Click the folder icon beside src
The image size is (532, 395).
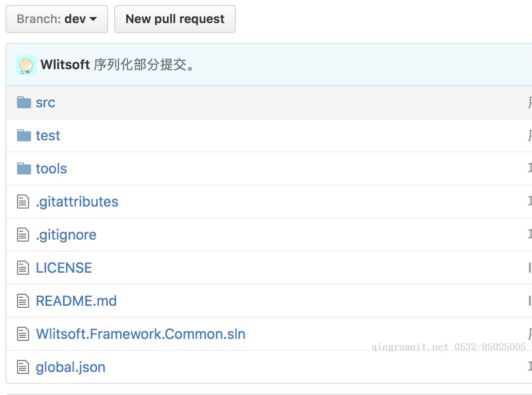(x=24, y=103)
